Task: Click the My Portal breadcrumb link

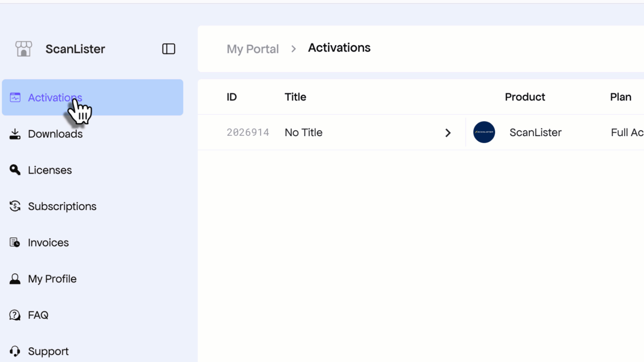Action: [253, 49]
